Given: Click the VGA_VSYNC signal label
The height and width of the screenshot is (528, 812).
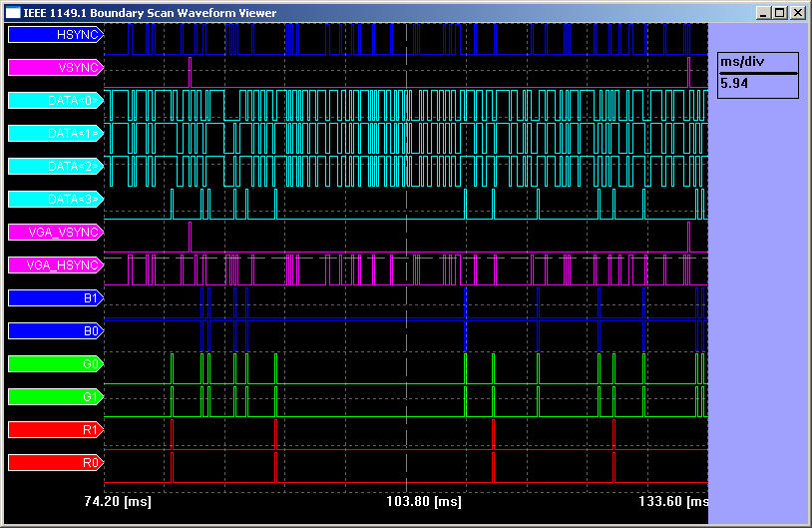Looking at the screenshot, I should [x=55, y=233].
